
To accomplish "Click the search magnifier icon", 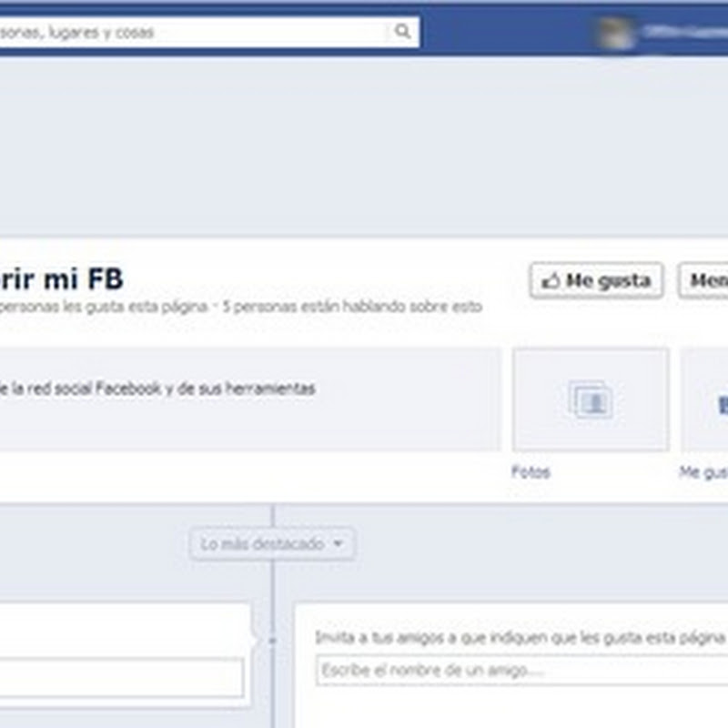I will click(402, 32).
